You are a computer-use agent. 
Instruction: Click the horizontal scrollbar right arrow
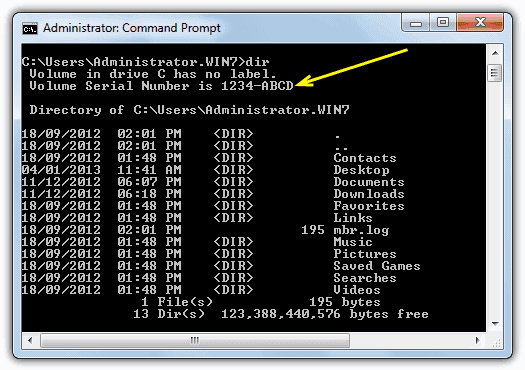(x=478, y=341)
